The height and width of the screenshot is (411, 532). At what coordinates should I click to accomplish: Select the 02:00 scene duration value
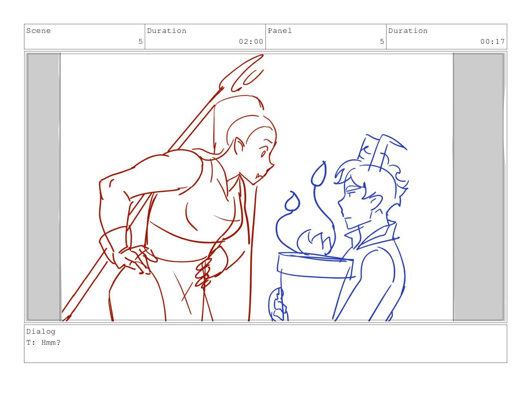(x=251, y=42)
